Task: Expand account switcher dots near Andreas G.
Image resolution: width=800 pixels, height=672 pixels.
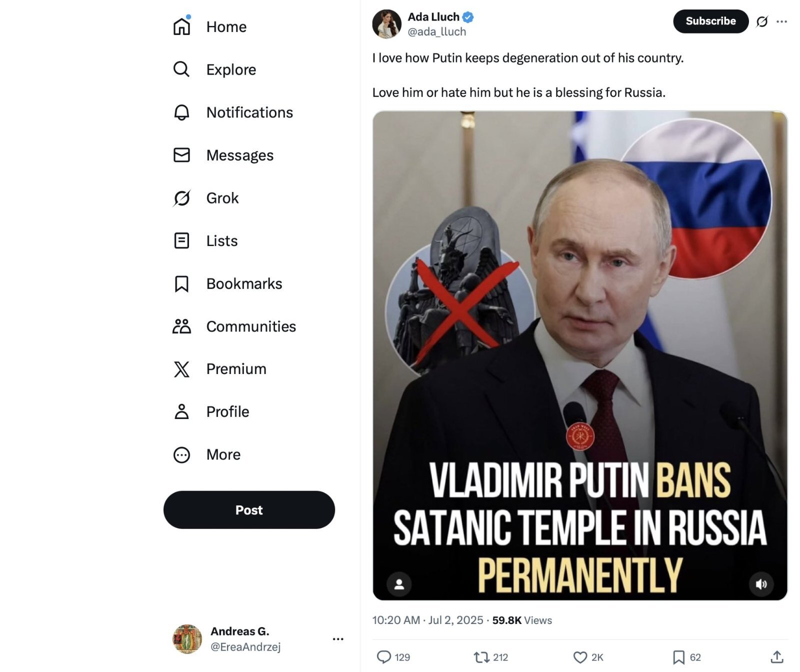Action: click(338, 639)
